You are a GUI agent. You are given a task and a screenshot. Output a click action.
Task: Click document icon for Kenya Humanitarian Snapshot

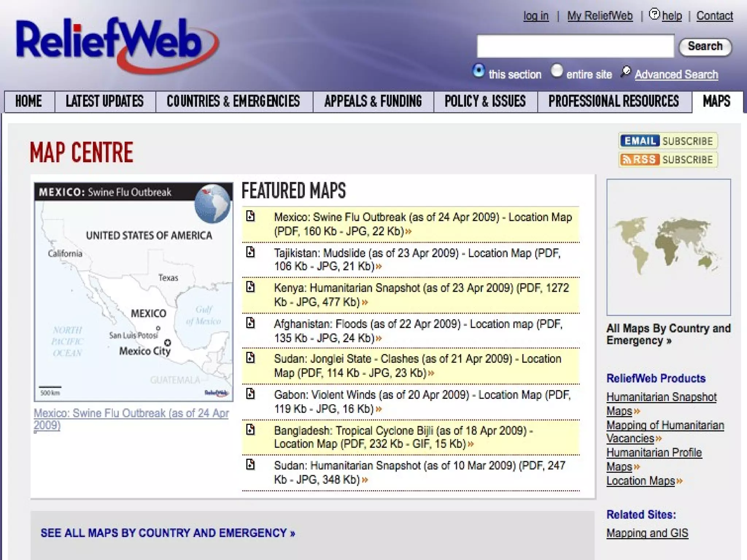pos(250,287)
